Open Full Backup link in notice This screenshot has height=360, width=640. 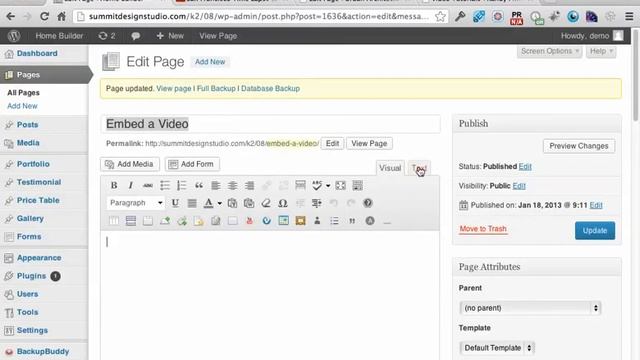(x=216, y=89)
